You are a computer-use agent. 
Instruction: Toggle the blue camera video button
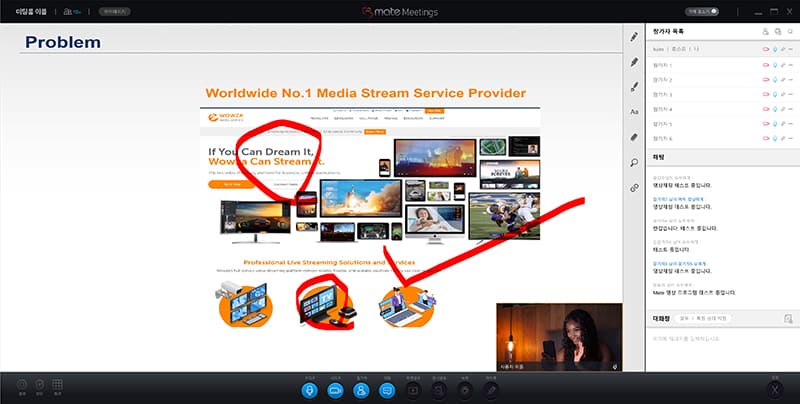click(x=335, y=390)
